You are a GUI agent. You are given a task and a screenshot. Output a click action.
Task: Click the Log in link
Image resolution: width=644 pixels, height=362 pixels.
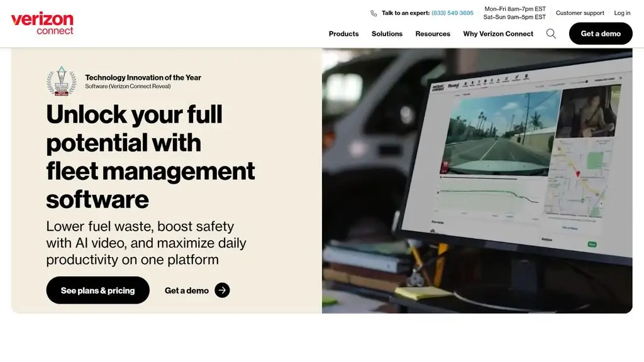[622, 13]
